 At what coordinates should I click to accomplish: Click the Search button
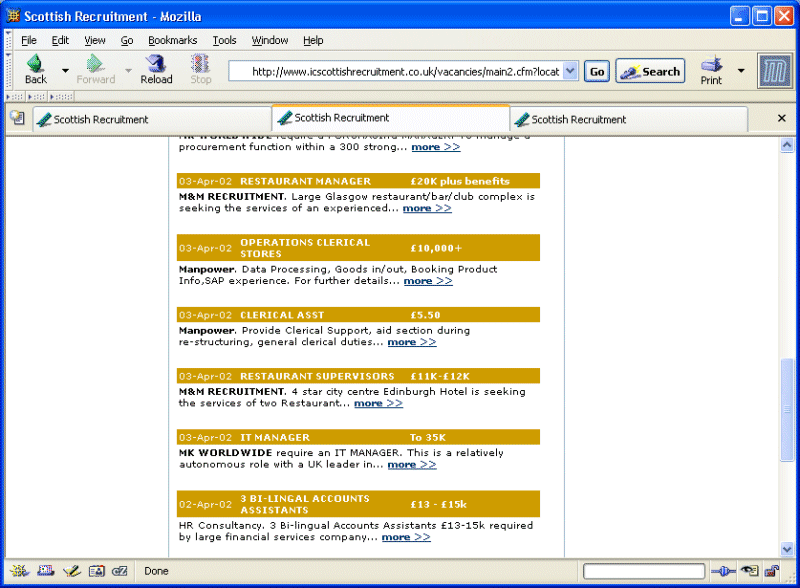[x=651, y=71]
